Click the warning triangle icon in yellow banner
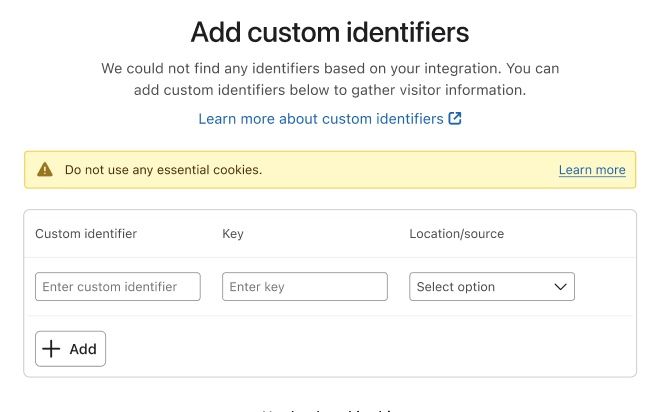This screenshot has width=662, height=412. click(x=45, y=170)
